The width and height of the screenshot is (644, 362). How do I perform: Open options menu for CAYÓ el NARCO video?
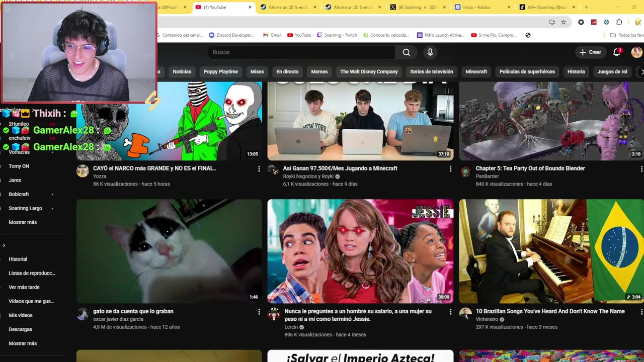pyautogui.click(x=259, y=169)
